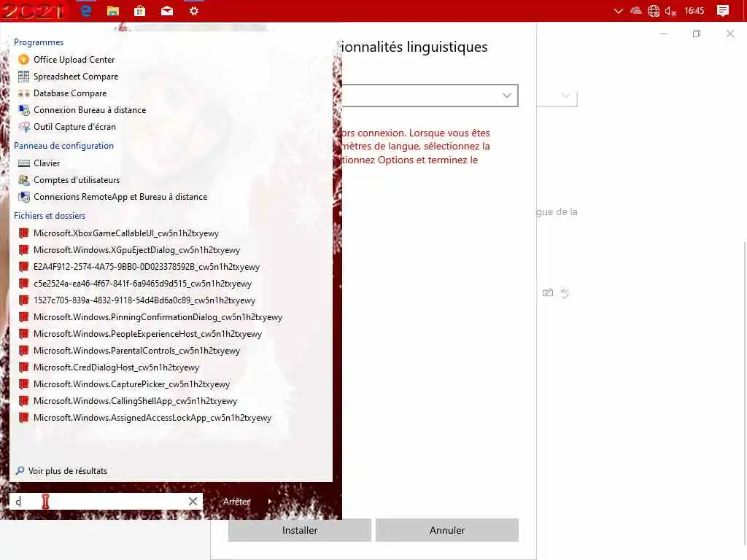Open Microsoft.Windows.CapturePicker folder
Viewport: 747px width, 560px height.
(x=131, y=384)
